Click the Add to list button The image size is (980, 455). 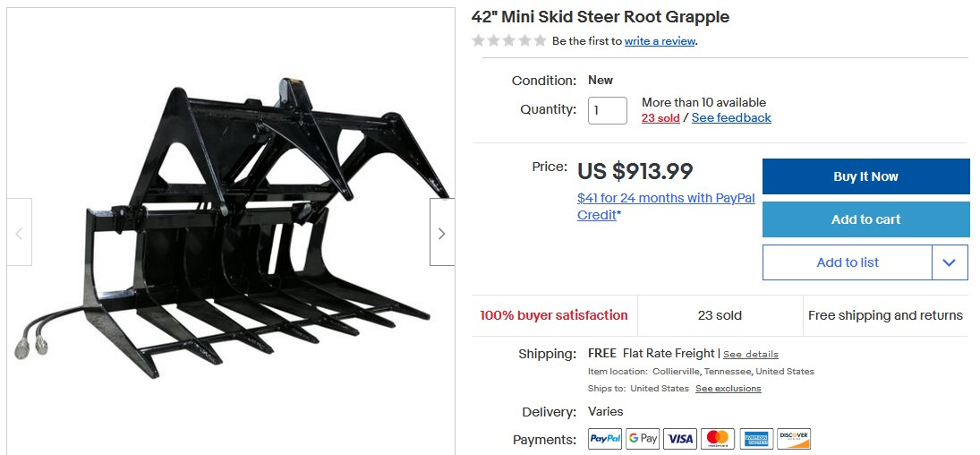(x=847, y=262)
